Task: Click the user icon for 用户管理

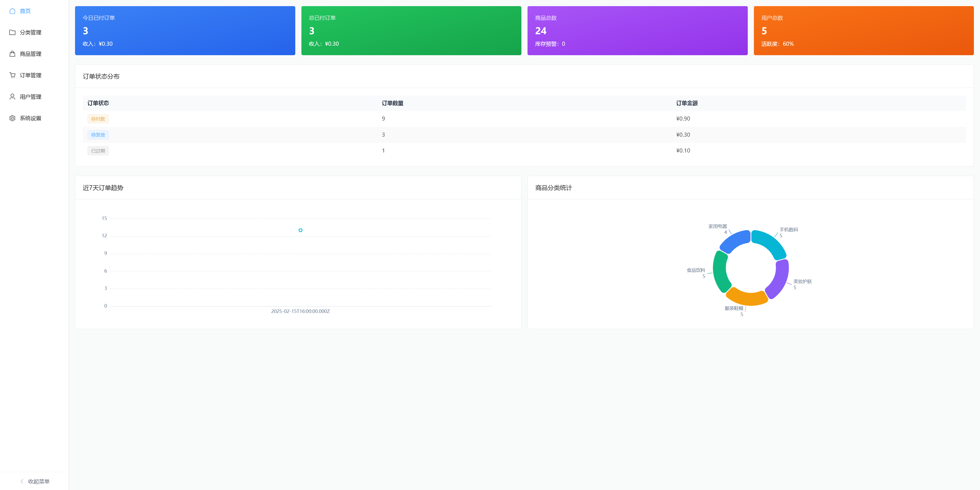Action: pos(12,97)
